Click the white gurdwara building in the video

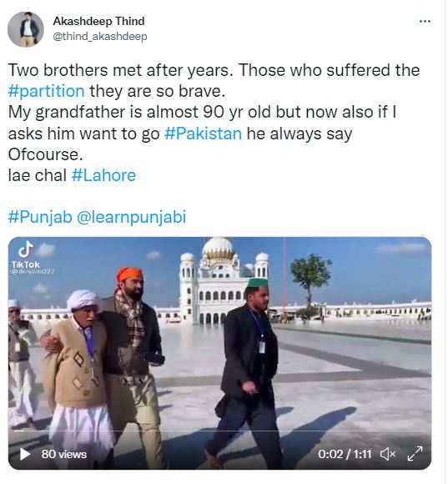224,281
